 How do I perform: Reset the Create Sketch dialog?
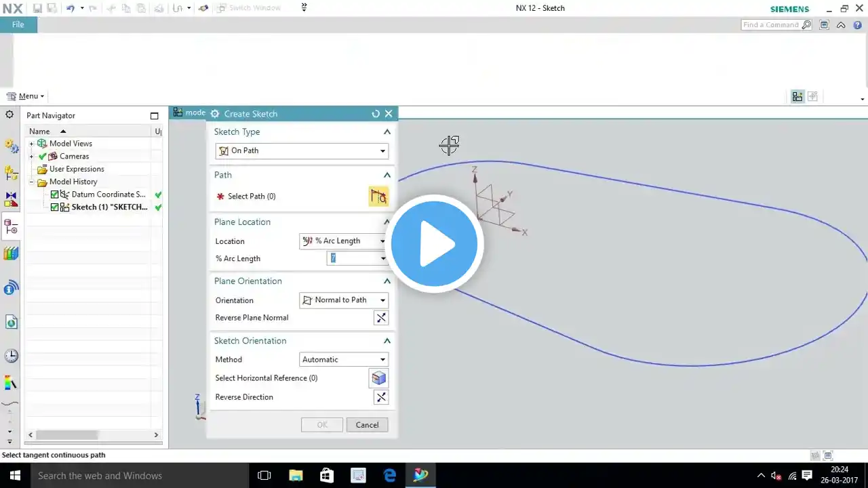click(x=376, y=114)
